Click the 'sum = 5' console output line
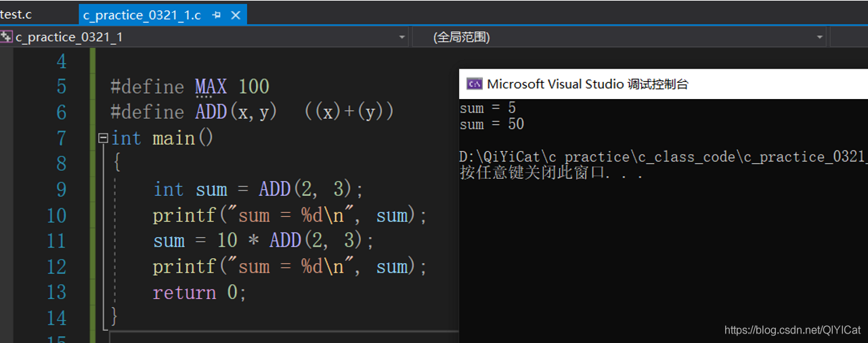 [487, 108]
